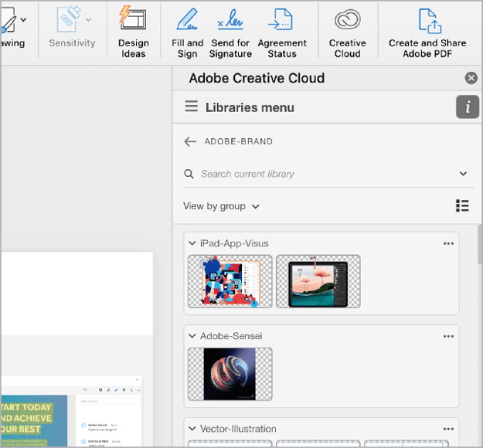483x448 pixels.
Task: Open the Creative Cloud ribbon button
Action: pyautogui.click(x=348, y=33)
